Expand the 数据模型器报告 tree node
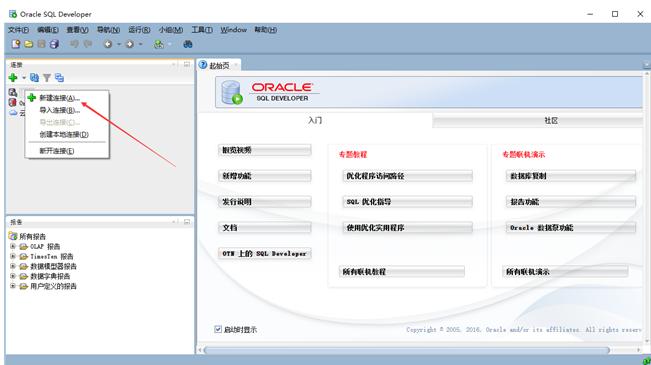This screenshot has height=365, width=651. [x=13, y=266]
